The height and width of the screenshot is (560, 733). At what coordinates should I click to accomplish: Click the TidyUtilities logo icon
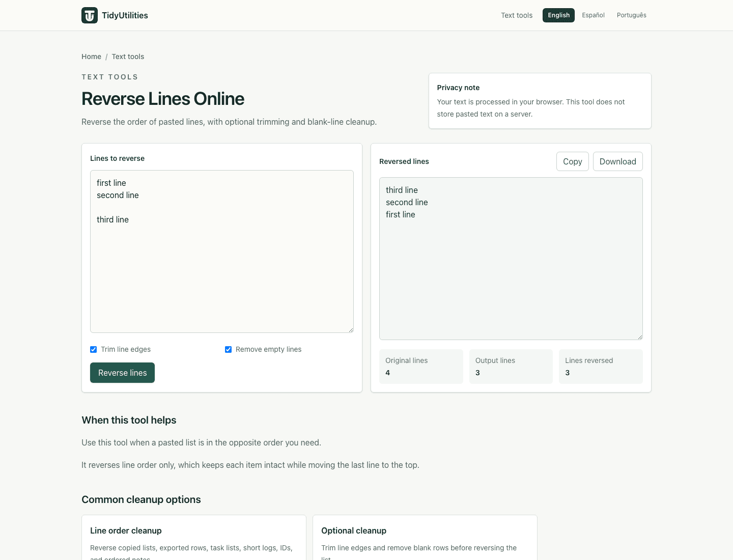[90, 15]
